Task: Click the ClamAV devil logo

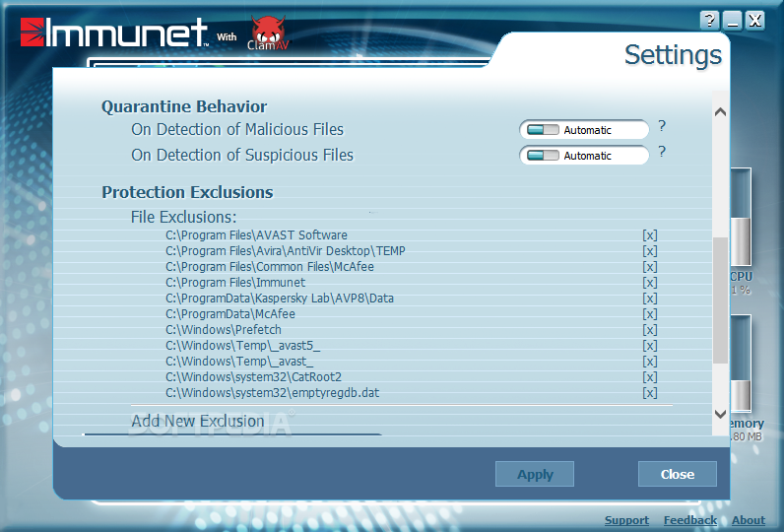Action: click(x=269, y=33)
